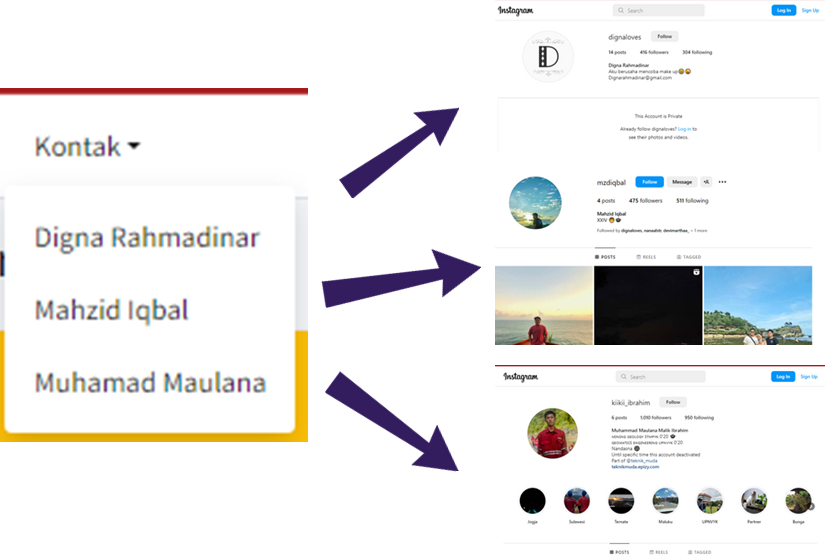This screenshot has height=559, width=825.
Task: Open the Jogja story highlight
Action: tap(532, 501)
